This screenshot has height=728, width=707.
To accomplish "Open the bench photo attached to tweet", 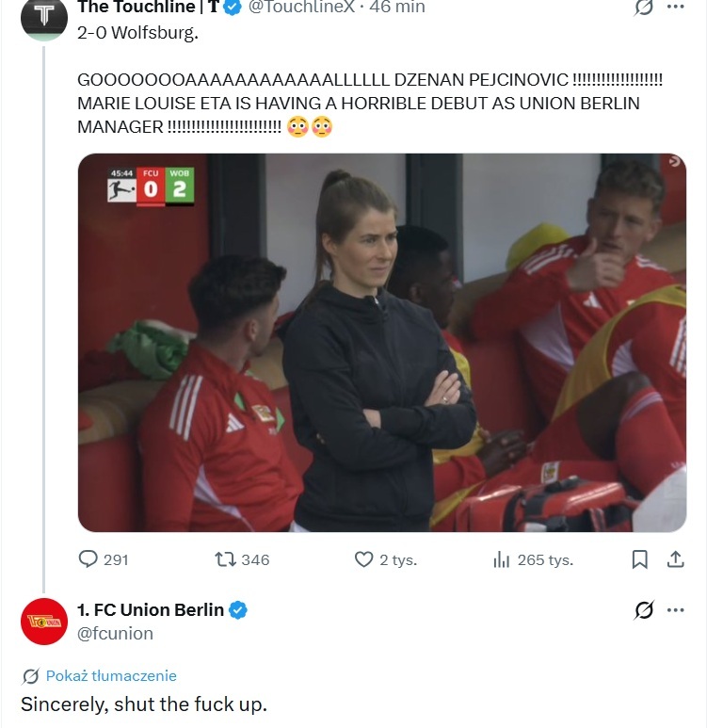I will click(x=382, y=343).
